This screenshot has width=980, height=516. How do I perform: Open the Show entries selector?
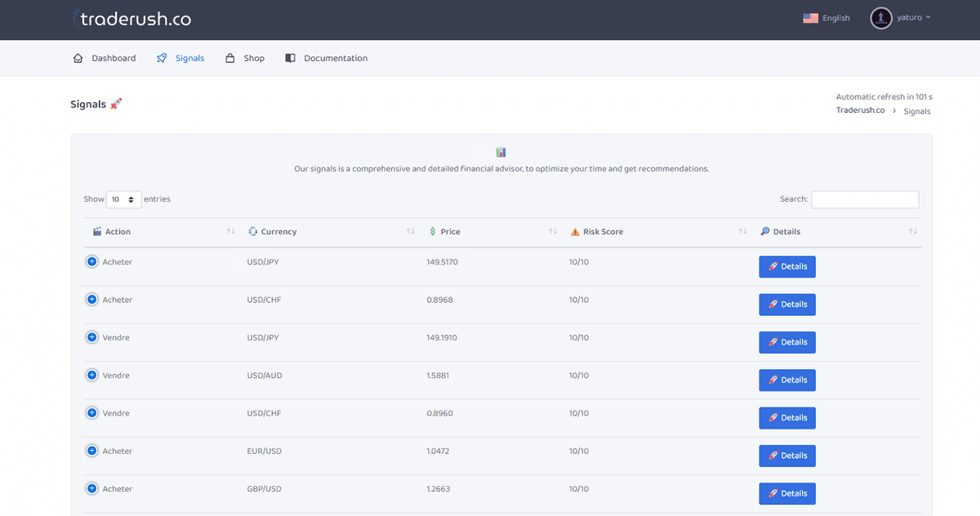coord(123,199)
